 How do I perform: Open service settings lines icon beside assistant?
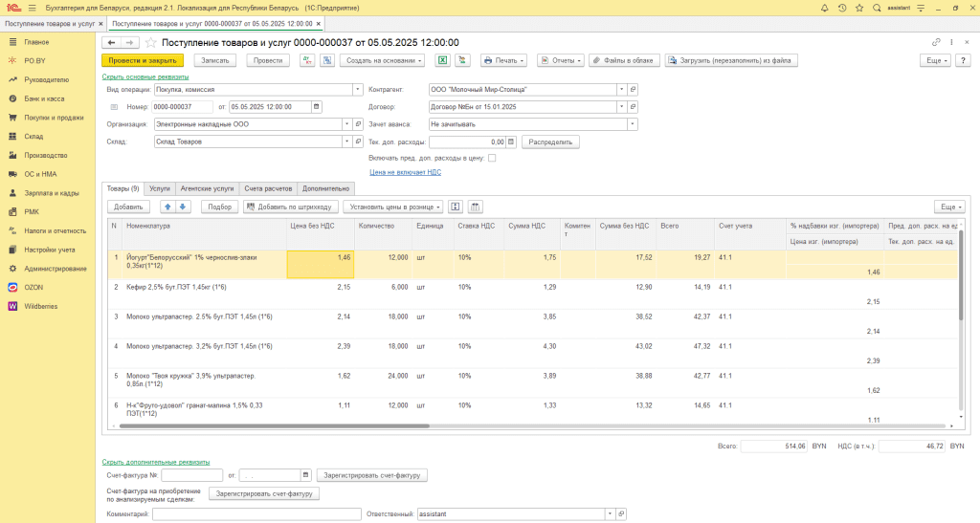[x=921, y=8]
